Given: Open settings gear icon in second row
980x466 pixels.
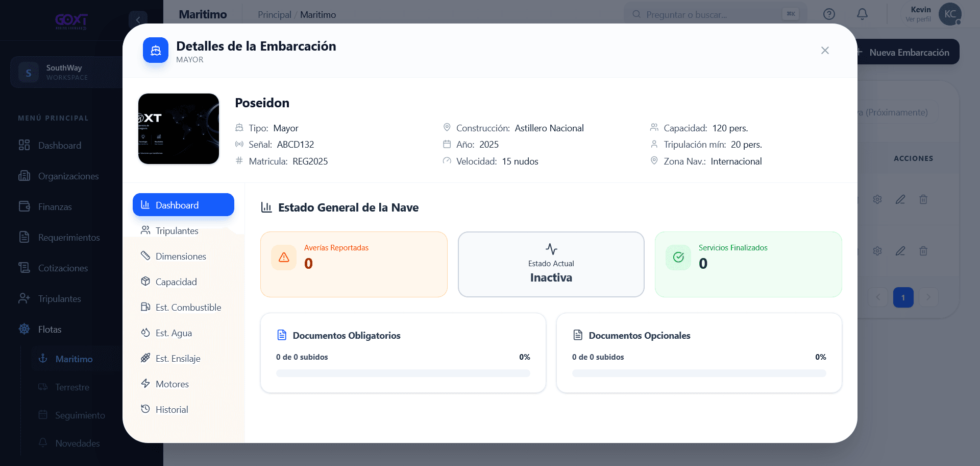Looking at the screenshot, I should click(877, 251).
